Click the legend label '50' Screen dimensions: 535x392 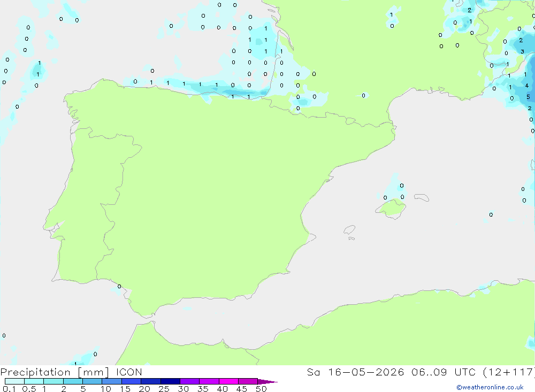(x=261, y=389)
